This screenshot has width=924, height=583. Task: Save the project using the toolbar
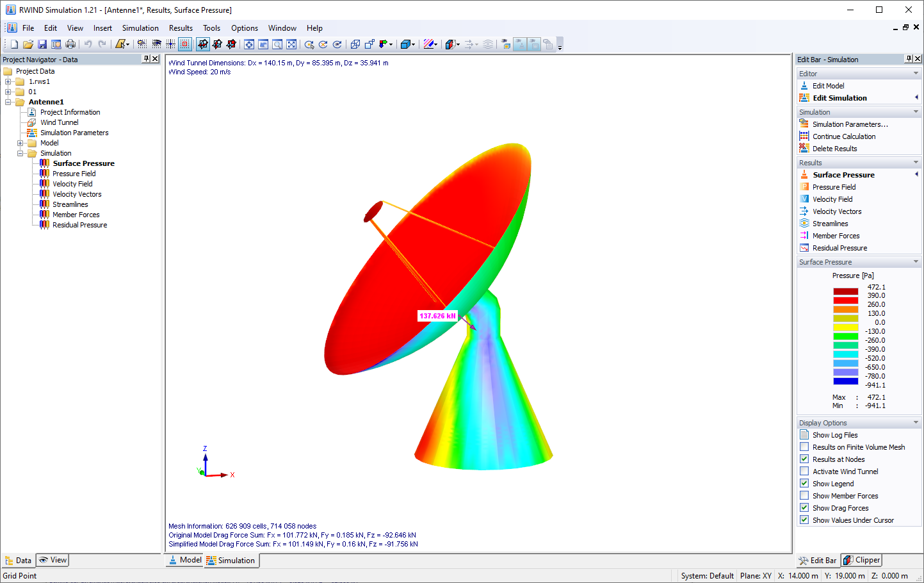tap(42, 44)
